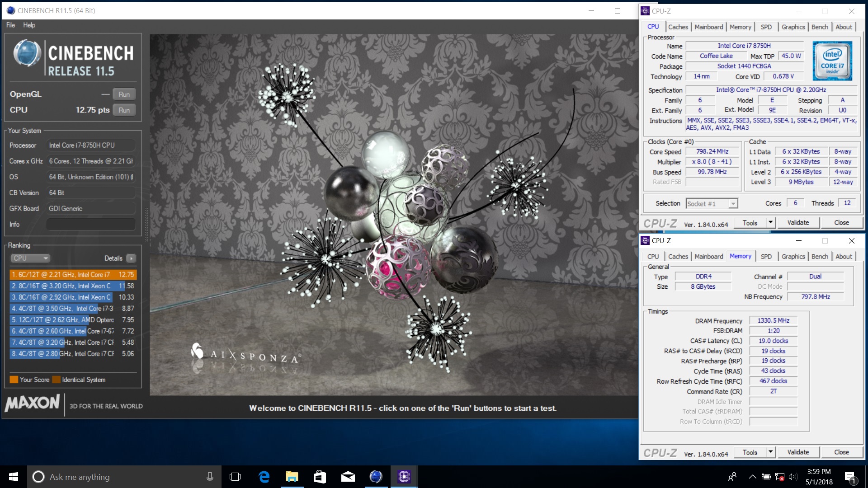
Task: Open the Graphics tab in top CPU-Z
Action: coord(793,27)
